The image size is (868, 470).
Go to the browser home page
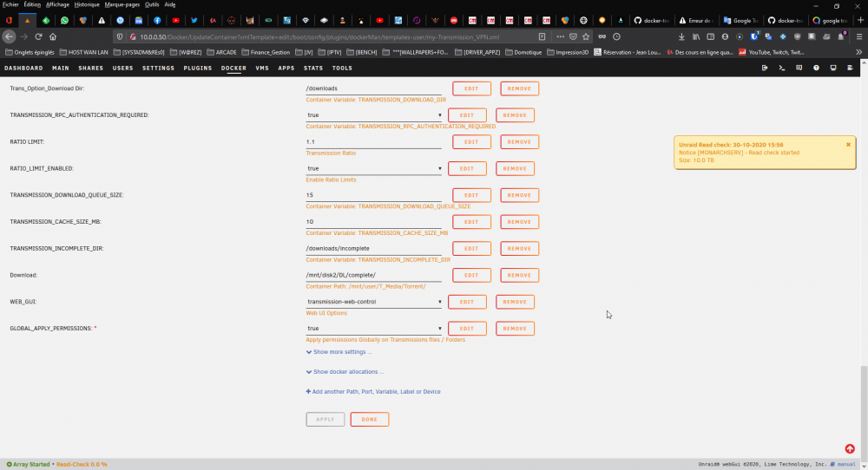click(53, 36)
